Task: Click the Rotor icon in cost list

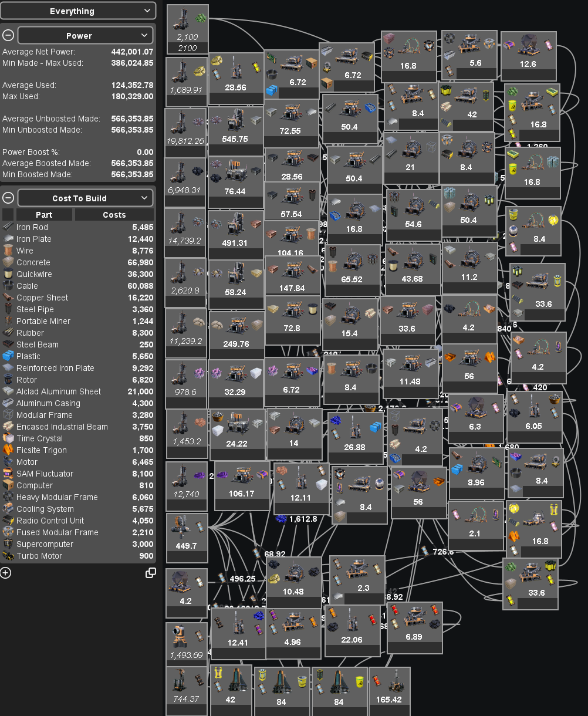Action: pyautogui.click(x=8, y=380)
